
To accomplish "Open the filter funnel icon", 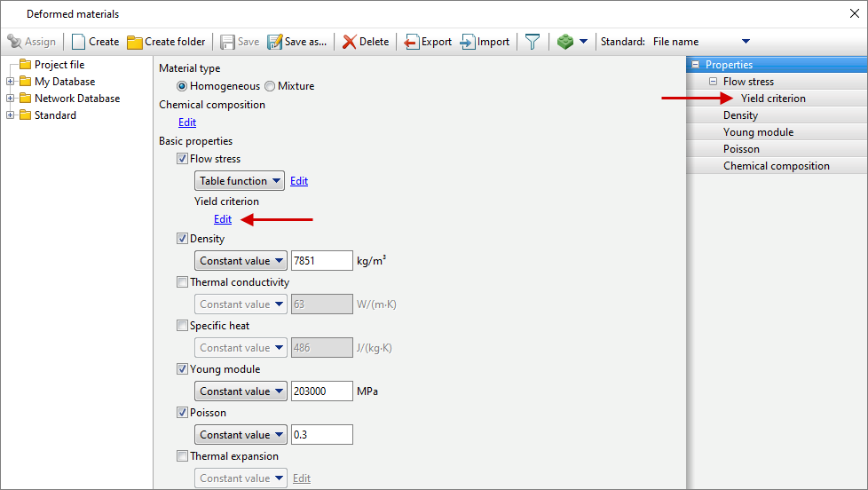I will pos(533,42).
